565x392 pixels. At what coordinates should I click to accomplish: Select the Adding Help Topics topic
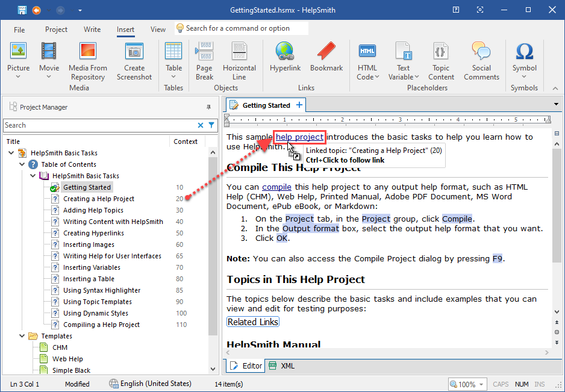tap(93, 210)
